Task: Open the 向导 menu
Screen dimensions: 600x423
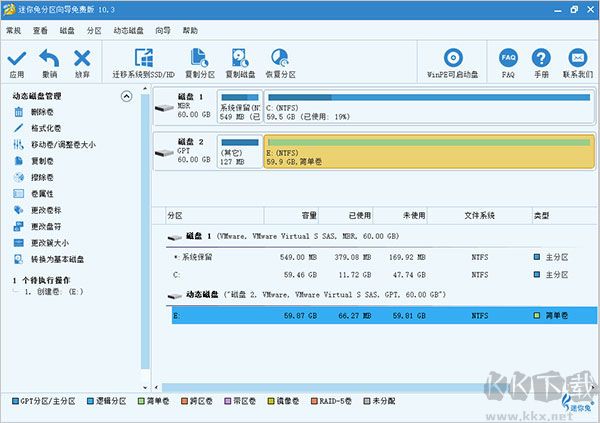Action: click(163, 31)
